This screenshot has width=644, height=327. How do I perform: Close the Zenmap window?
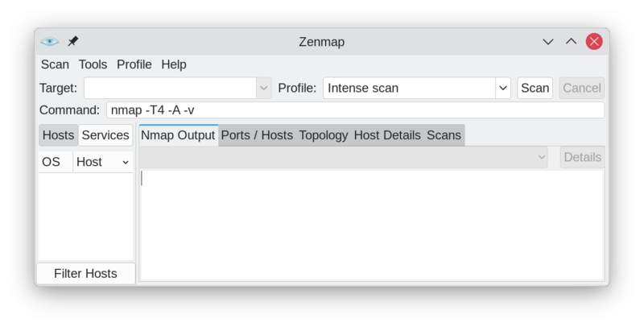(x=594, y=41)
